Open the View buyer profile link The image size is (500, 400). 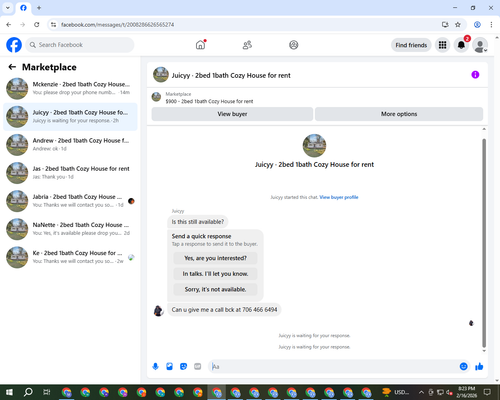pos(339,197)
